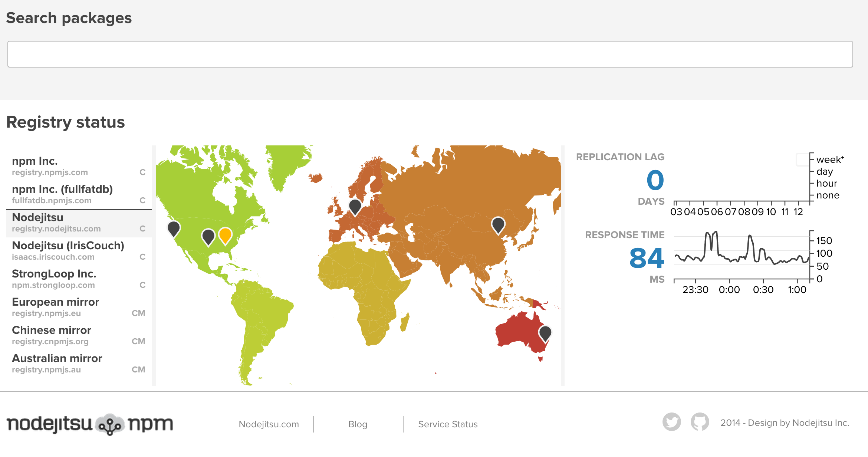Screen dimensions: 868x457
Task: Open the Service Status footer link
Action: point(448,424)
